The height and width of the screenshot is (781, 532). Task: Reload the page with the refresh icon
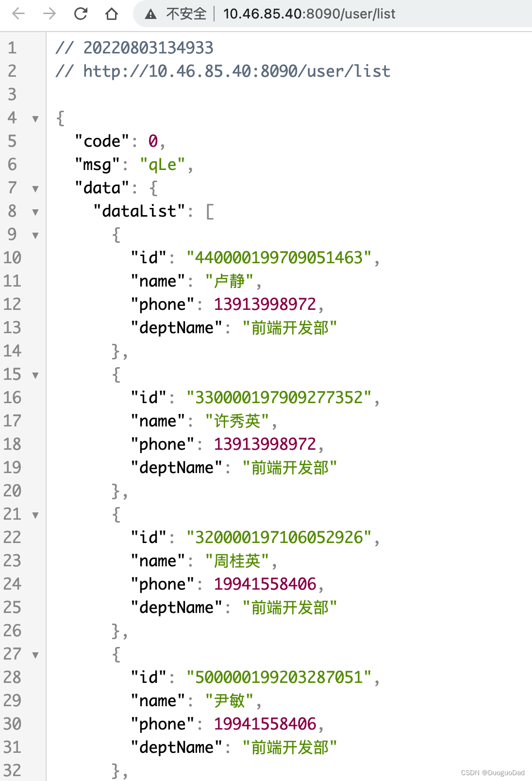point(82,14)
